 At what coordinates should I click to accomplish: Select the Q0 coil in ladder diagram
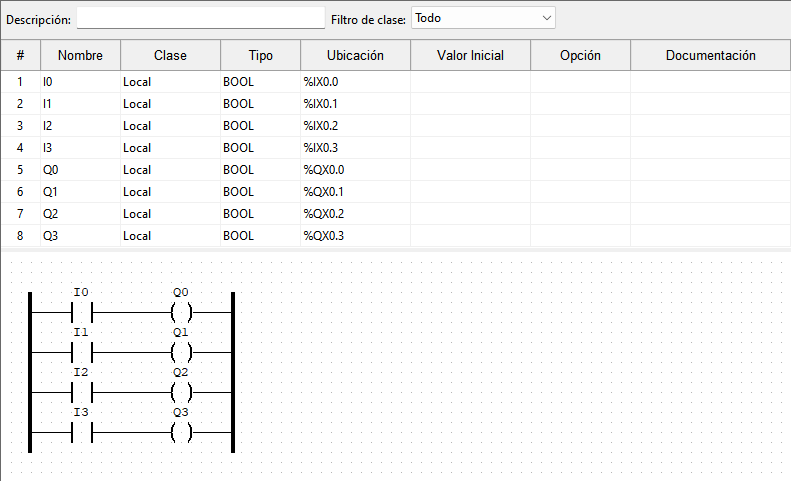[x=181, y=312]
